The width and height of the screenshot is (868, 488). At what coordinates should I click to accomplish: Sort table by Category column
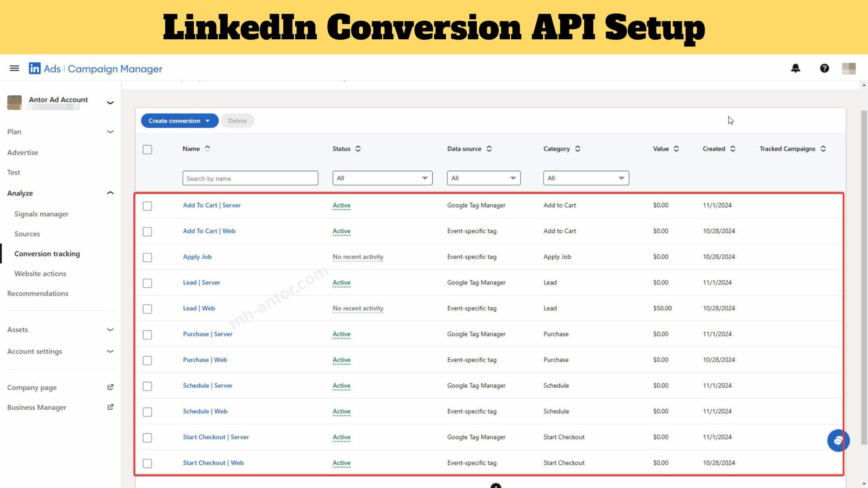[578, 149]
